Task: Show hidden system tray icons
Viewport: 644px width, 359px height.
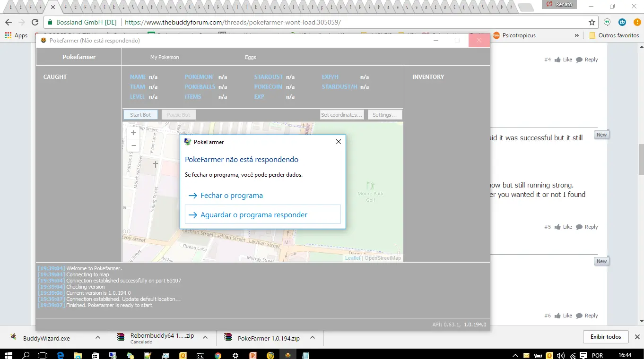Action: click(515, 355)
